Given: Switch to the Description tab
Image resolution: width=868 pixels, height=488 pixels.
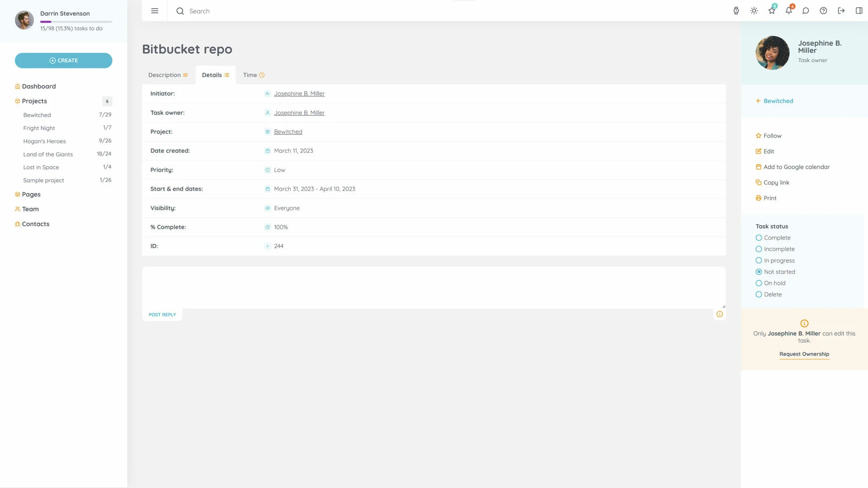Looking at the screenshot, I should tap(168, 75).
